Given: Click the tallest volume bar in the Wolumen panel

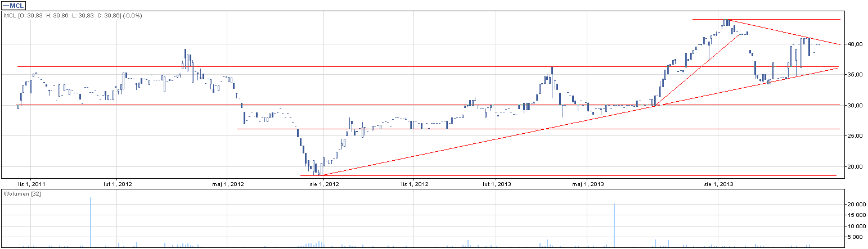Looking at the screenshot, I should (91, 223).
